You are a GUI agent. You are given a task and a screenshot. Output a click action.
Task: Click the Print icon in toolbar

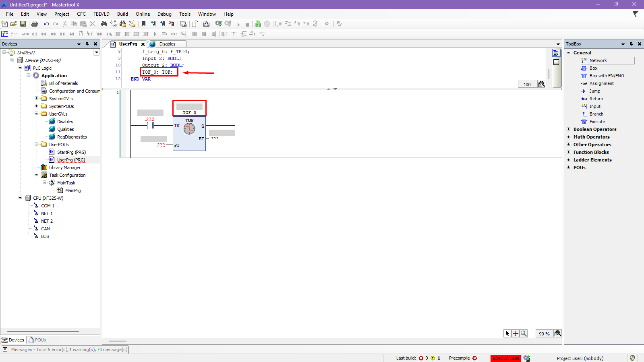[x=35, y=24]
